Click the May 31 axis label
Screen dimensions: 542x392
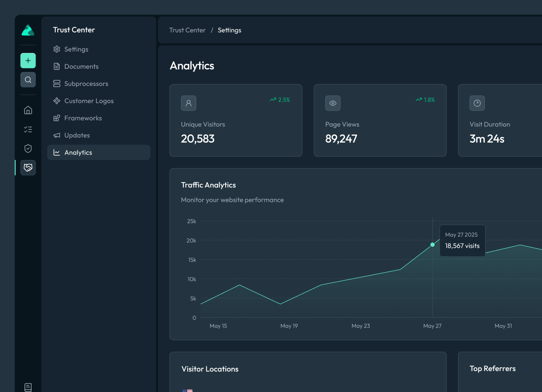(503, 326)
